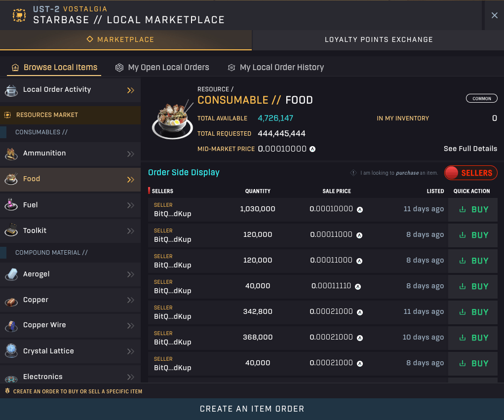Expand the Aerogel chevron
Screen dimensions: 504x420
pos(130,274)
